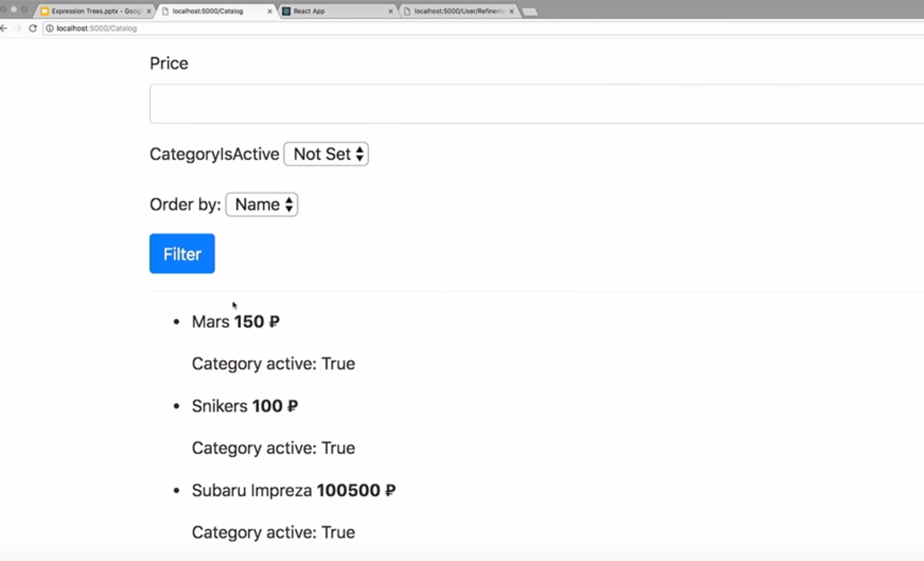
Task: Click Category active: True under Subaru Impreza
Action: coord(274,532)
